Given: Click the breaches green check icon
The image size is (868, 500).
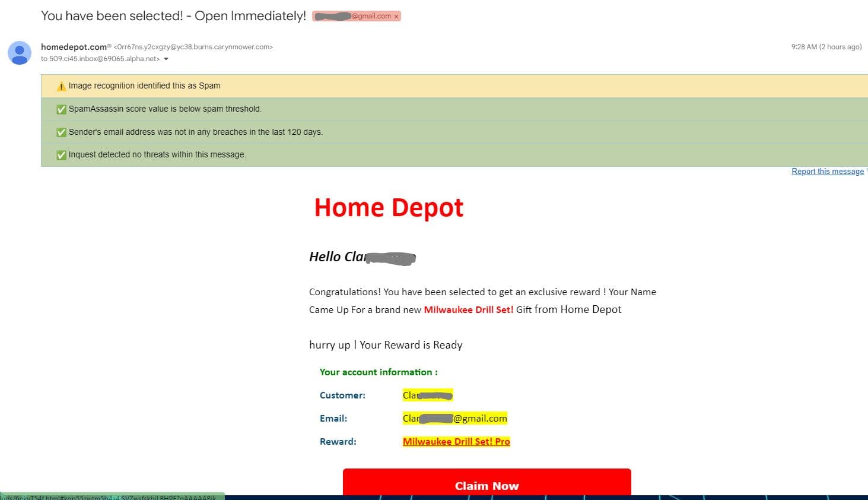Looking at the screenshot, I should click(61, 132).
